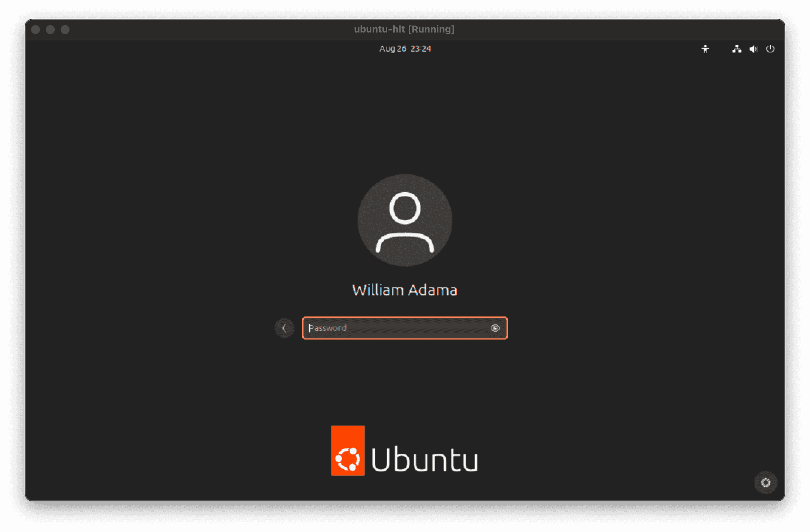Click the wired network status icon
810x532 pixels.
(737, 49)
